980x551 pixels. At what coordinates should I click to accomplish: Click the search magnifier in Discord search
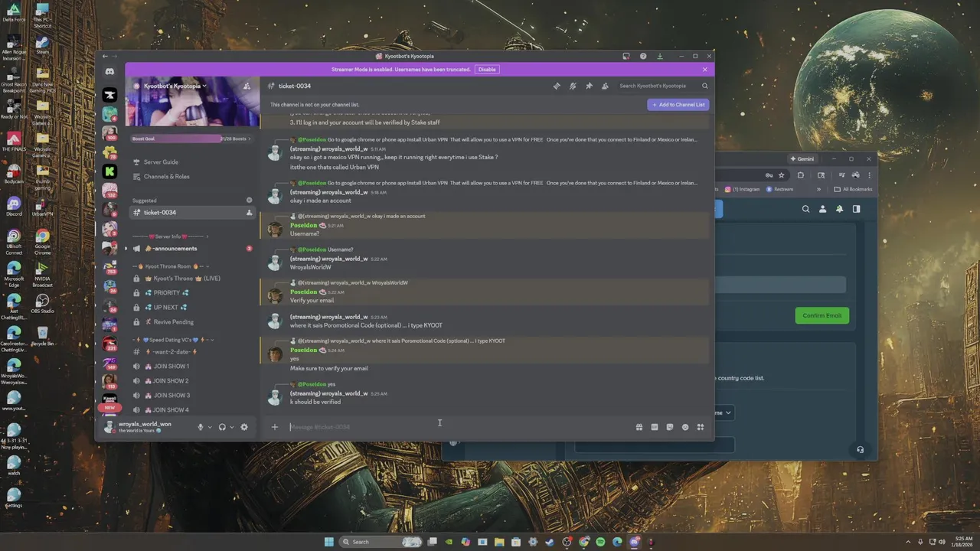(x=705, y=86)
